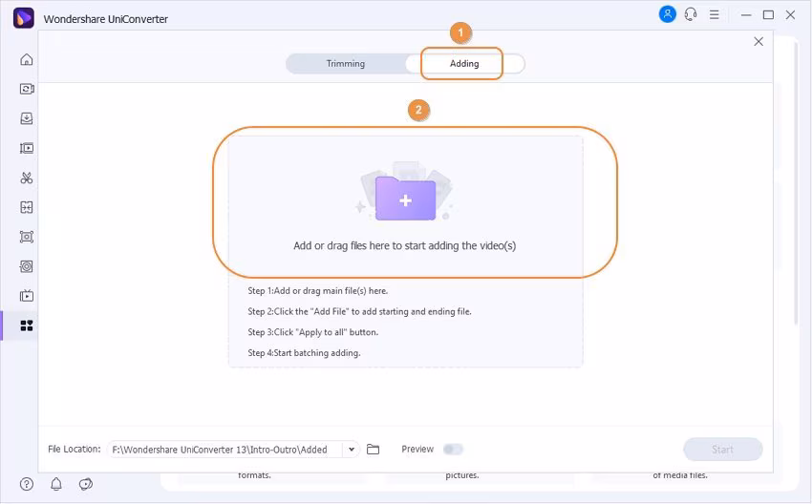Open the Player sidebar icon
The height and width of the screenshot is (504, 812).
tap(27, 296)
